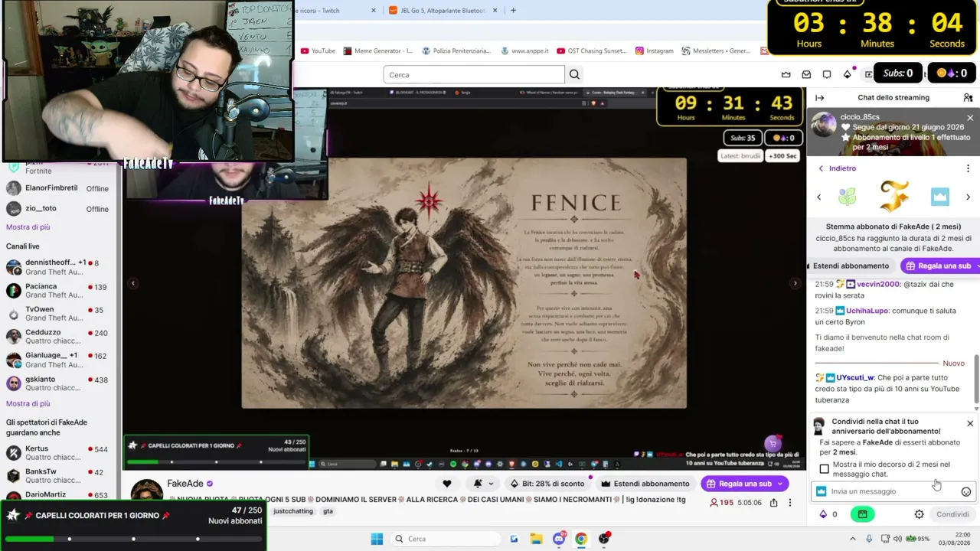Check 'Mostra il mio decorso di 2 mesi' box
This screenshot has height=551, width=980.
click(x=824, y=469)
